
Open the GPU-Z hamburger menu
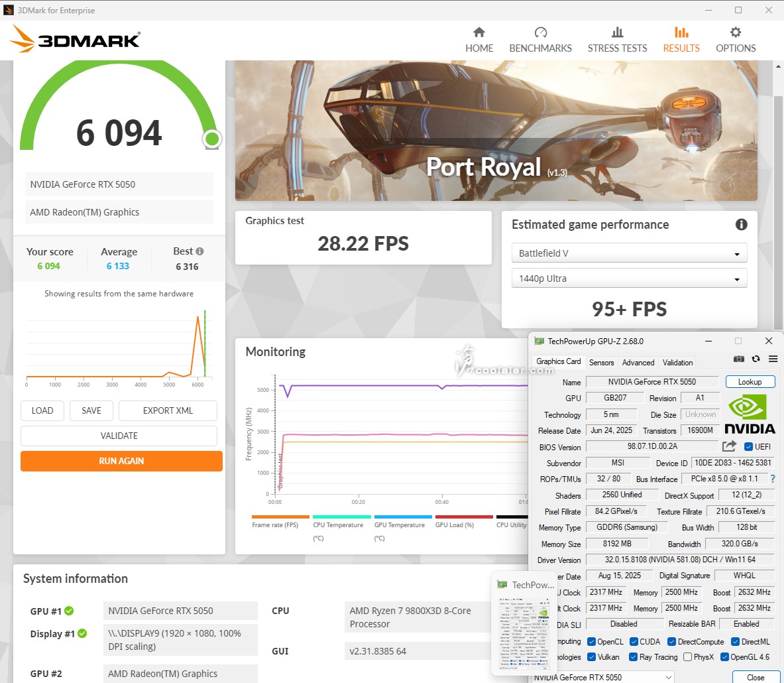click(x=773, y=359)
